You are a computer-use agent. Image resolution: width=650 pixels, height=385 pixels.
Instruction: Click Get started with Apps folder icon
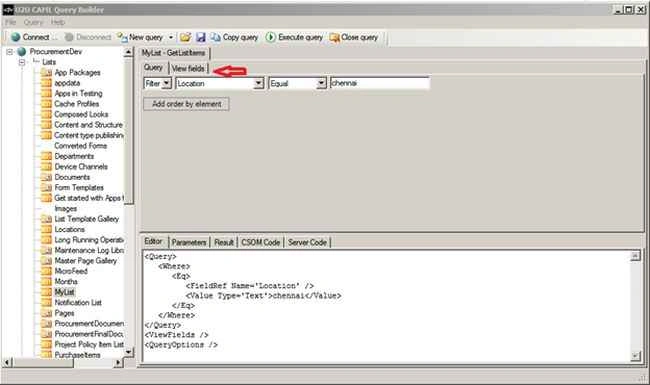46,198
